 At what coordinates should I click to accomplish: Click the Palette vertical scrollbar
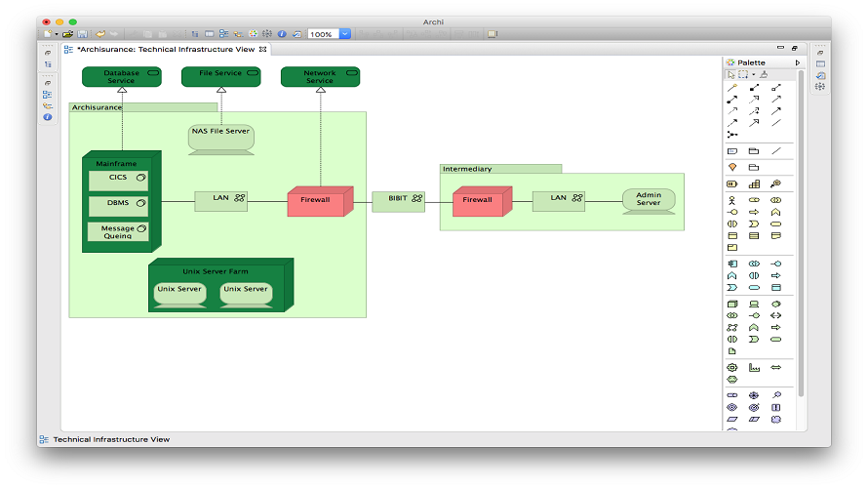(801, 232)
